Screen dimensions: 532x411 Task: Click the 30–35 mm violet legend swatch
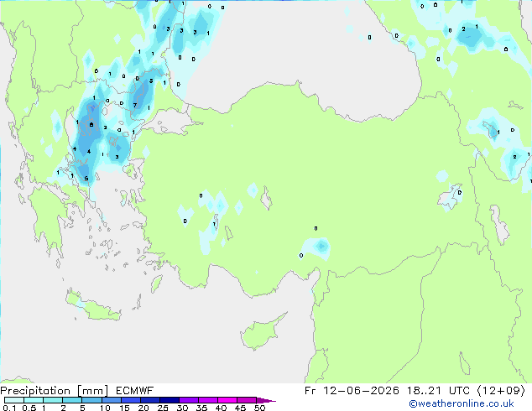188,400
